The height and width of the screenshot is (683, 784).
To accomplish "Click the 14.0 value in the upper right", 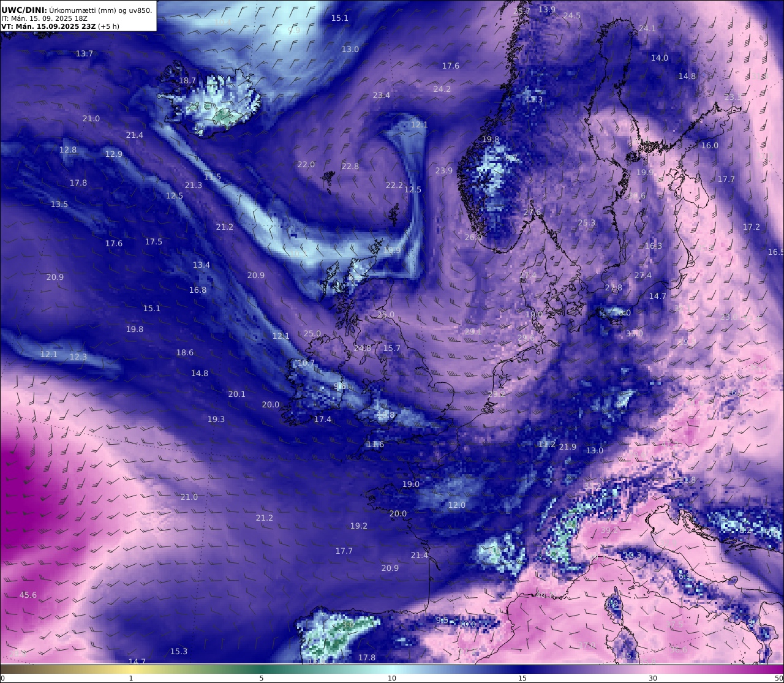I will click(660, 58).
